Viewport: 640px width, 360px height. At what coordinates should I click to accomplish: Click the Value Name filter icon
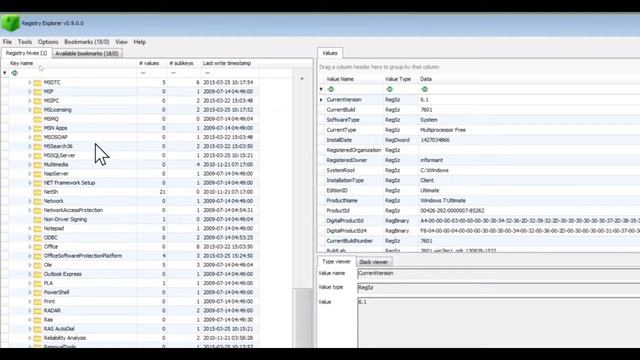click(x=331, y=89)
